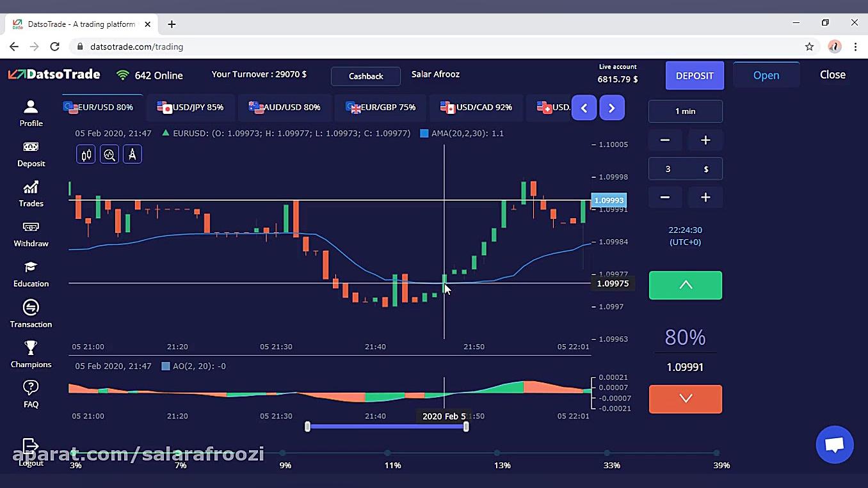The height and width of the screenshot is (488, 868).
Task: Show previous assets with left arrow
Action: [584, 108]
